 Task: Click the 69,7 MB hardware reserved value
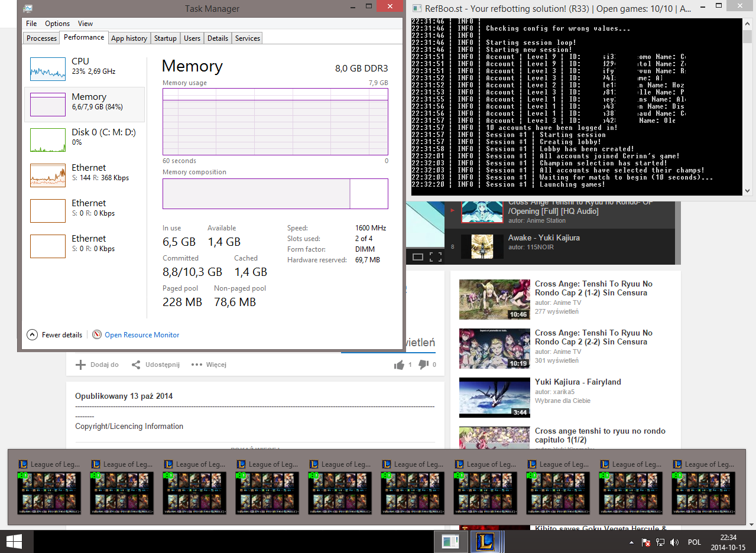(x=368, y=260)
